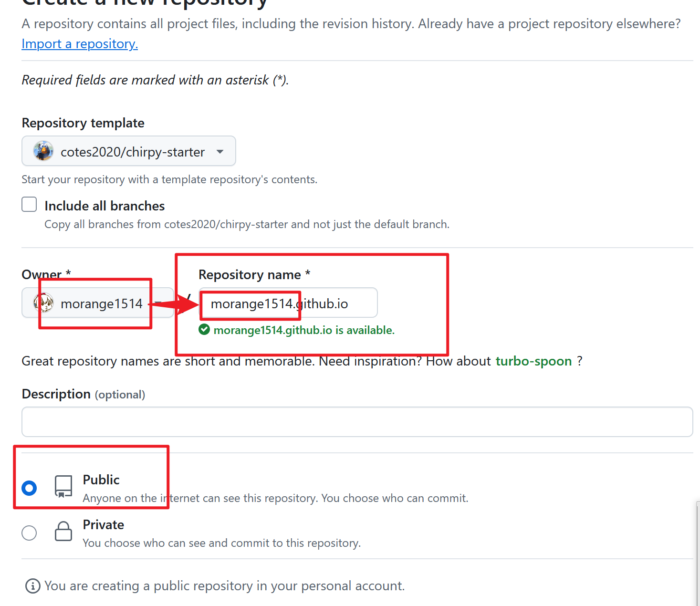Click the Include all branches label
Viewport: 700px width, 606px height.
104,206
